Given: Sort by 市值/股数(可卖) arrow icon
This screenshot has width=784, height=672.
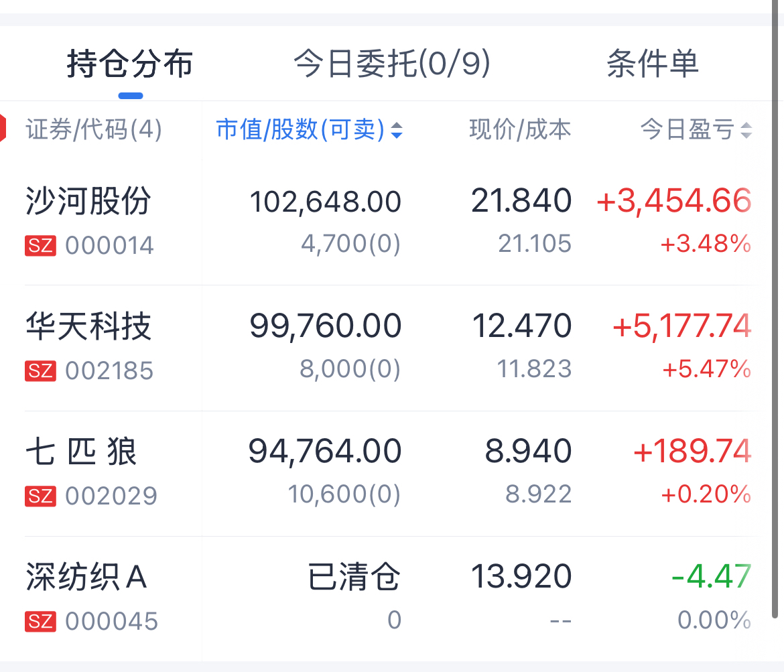Looking at the screenshot, I should 397,131.
